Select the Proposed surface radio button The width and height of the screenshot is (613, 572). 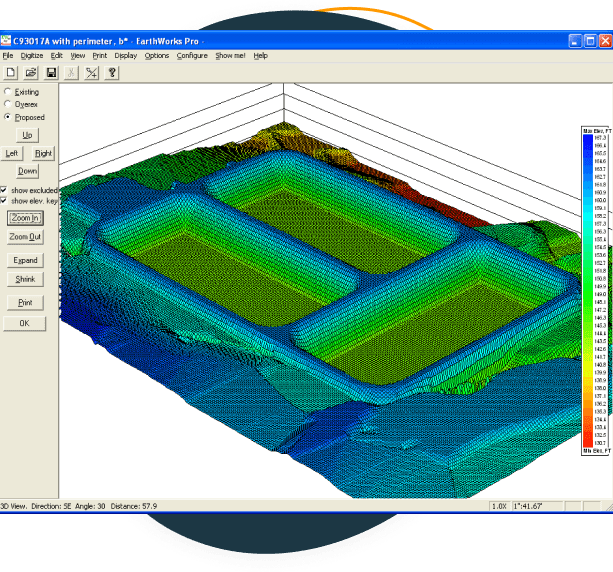(x=7, y=117)
